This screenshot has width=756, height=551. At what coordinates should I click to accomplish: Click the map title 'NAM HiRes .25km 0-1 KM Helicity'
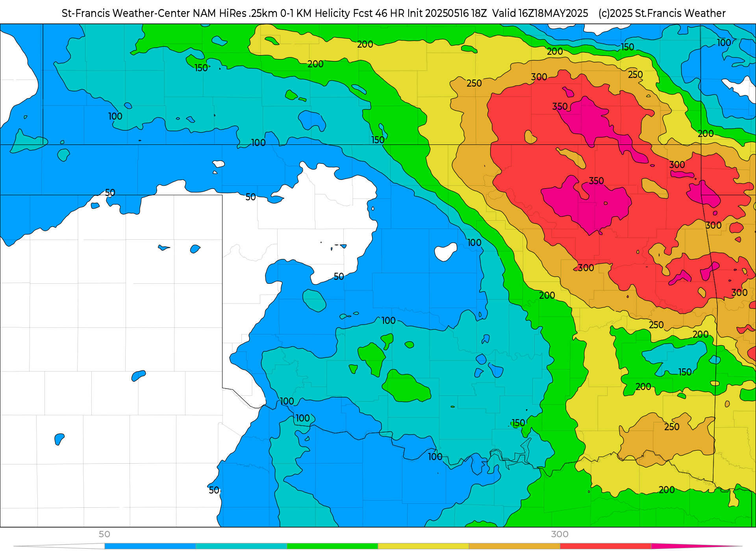coord(271,13)
